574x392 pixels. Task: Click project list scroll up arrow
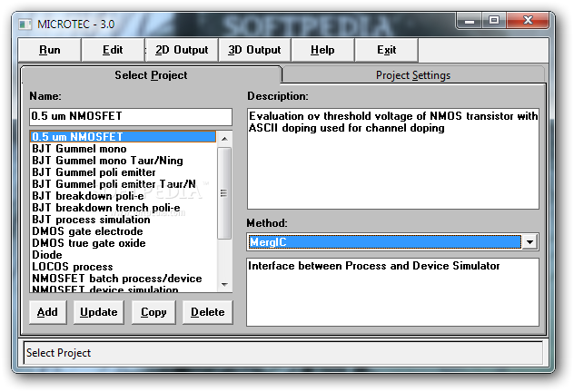click(224, 139)
